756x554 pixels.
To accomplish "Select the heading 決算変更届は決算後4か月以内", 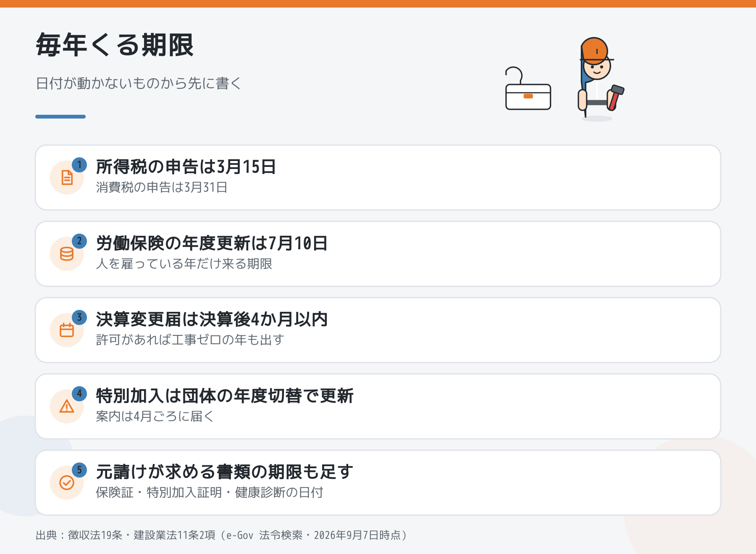I will tap(212, 319).
